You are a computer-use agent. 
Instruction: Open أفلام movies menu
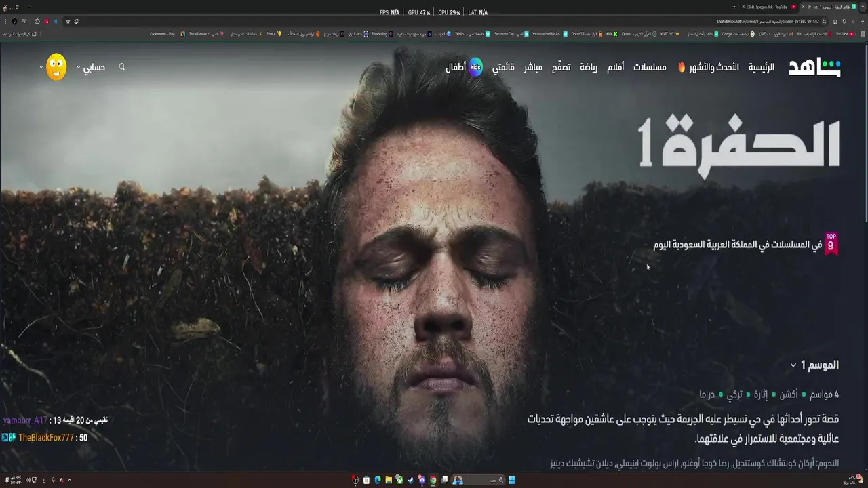point(616,67)
